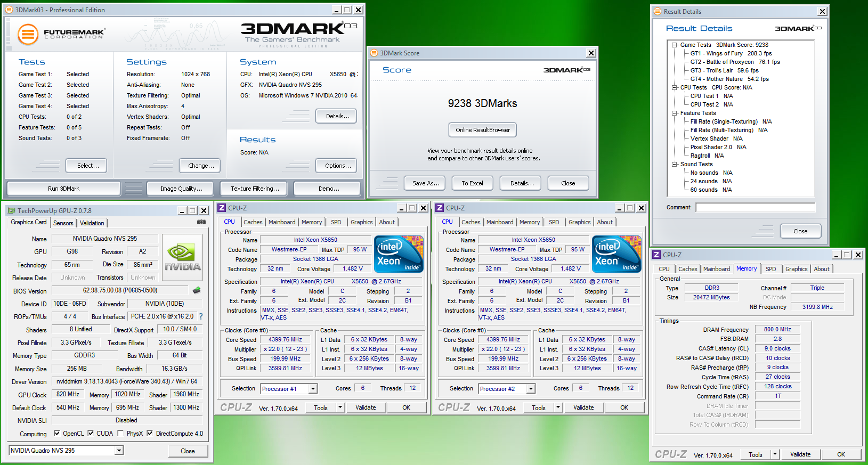Image resolution: width=868 pixels, height=465 pixels.
Task: Open Graphics tab in Processor #1 CPU-Z
Action: point(362,222)
